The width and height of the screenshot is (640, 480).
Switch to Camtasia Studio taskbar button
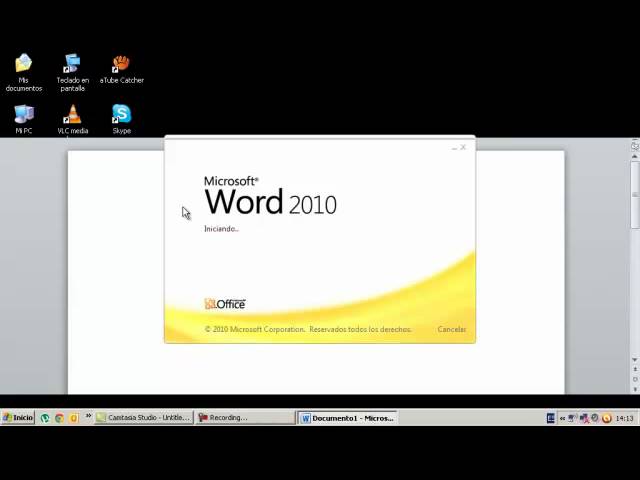(x=144, y=418)
